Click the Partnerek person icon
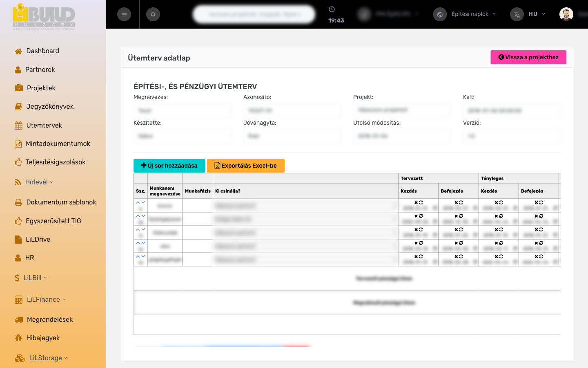Viewport: 588px width, 368px height. [x=18, y=70]
